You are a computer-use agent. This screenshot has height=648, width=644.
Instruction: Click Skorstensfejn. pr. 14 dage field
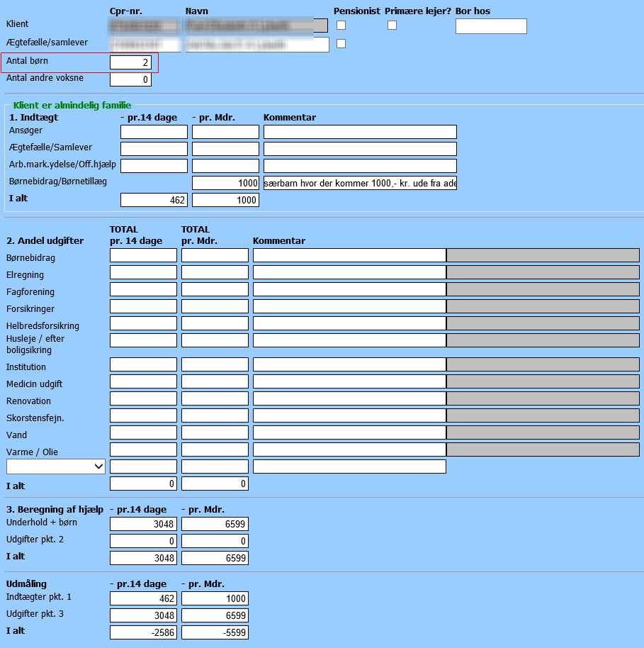pyautogui.click(x=143, y=415)
